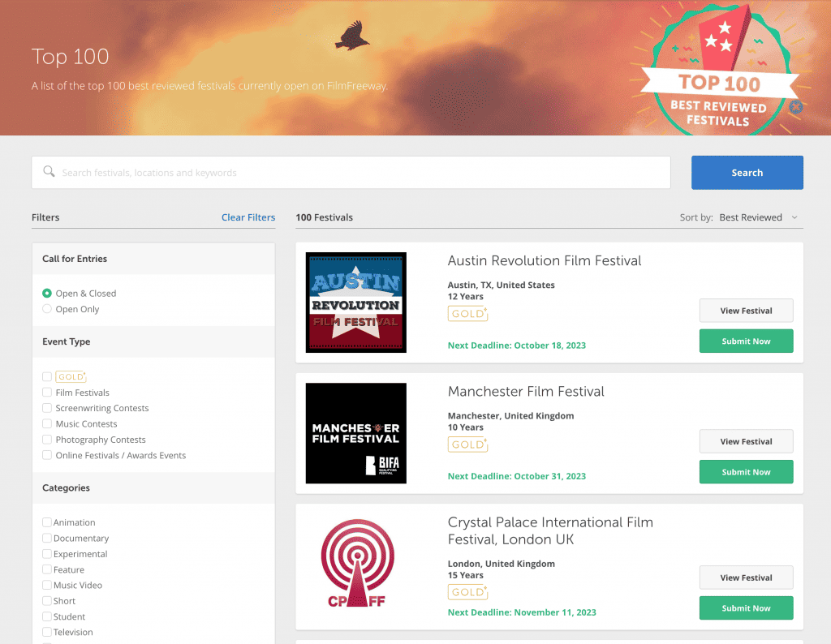The height and width of the screenshot is (644, 831).
Task: Open the Manchester Film Festival logo thumbnail
Action: tap(355, 433)
